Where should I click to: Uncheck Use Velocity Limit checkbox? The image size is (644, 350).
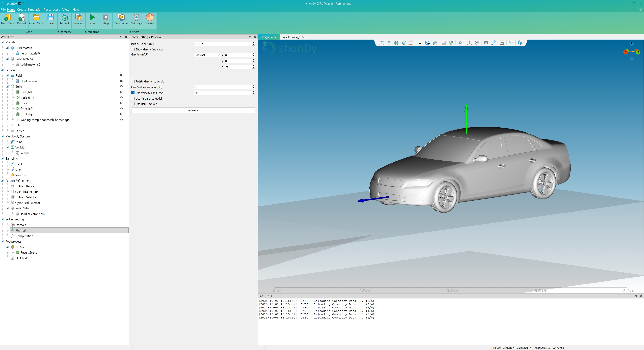click(x=133, y=93)
